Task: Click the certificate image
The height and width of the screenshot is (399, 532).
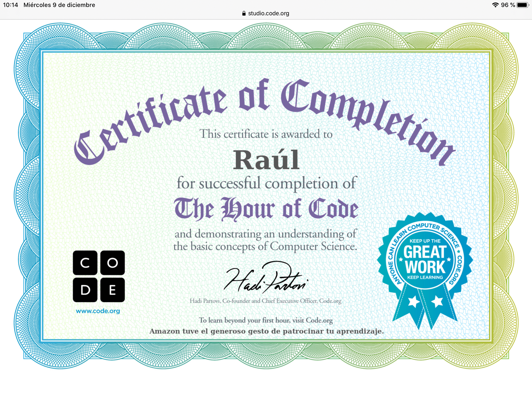Action: pyautogui.click(x=266, y=196)
